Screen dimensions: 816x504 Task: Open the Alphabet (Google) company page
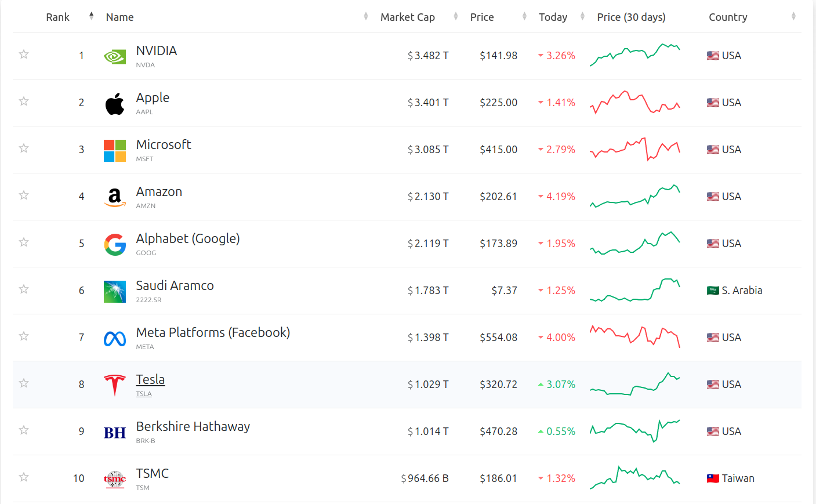tap(188, 238)
